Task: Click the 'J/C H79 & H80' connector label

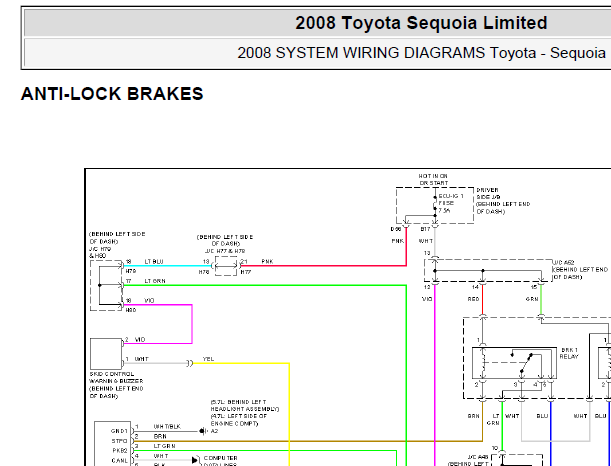Action: click(100, 252)
